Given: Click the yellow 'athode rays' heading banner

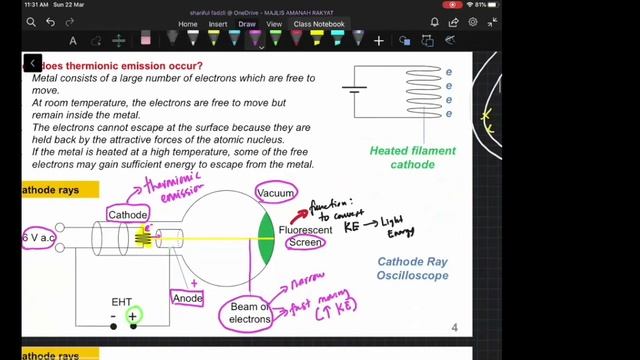Looking at the screenshot, I should (x=60, y=190).
